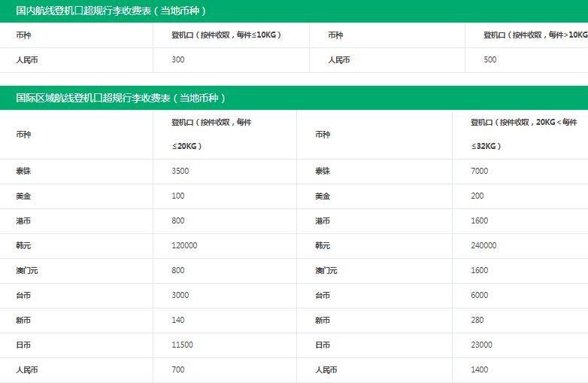Viewport: 588px width, 383px height.
Task: Click the 台币 label beside 6000
Action: [323, 296]
